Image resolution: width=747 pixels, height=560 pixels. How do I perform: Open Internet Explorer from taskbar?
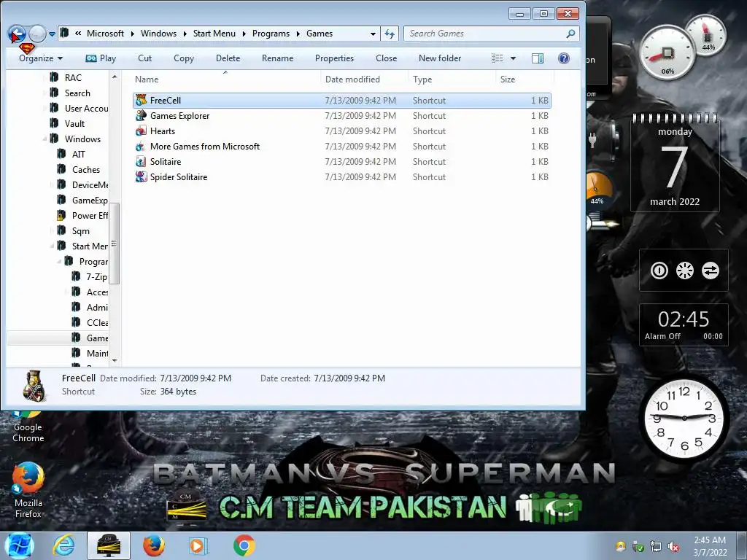coord(64,545)
